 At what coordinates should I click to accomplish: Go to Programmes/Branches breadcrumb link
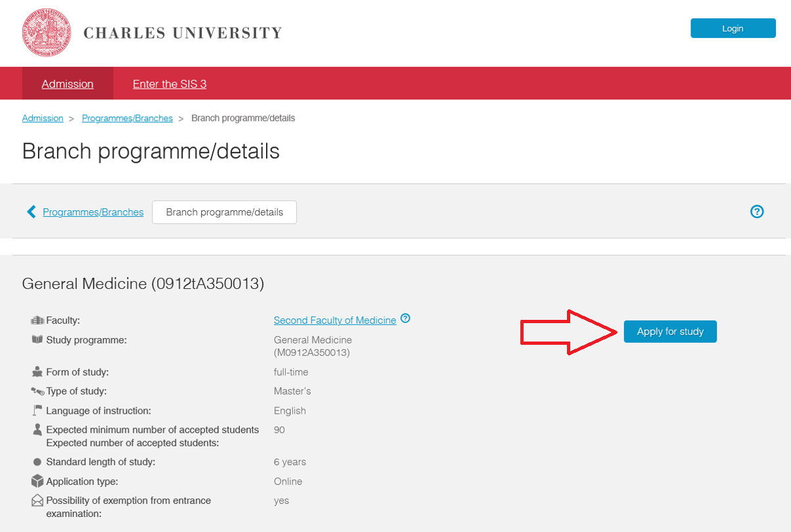(127, 118)
